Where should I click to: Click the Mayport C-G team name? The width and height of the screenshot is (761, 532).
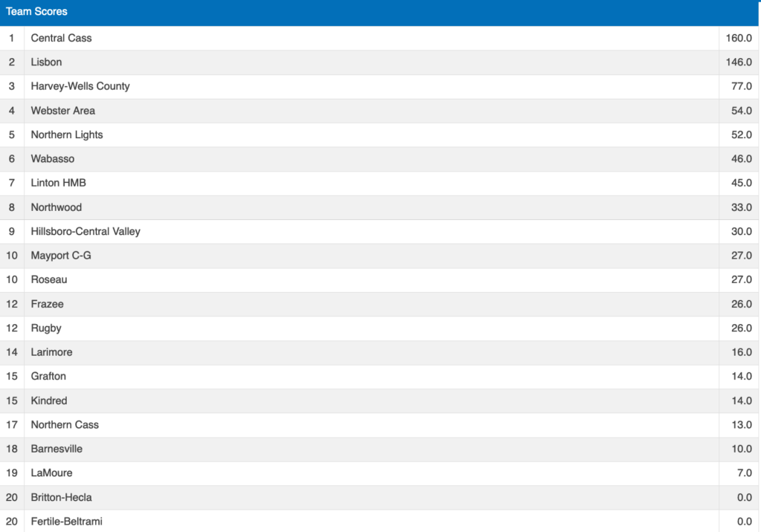(x=61, y=256)
